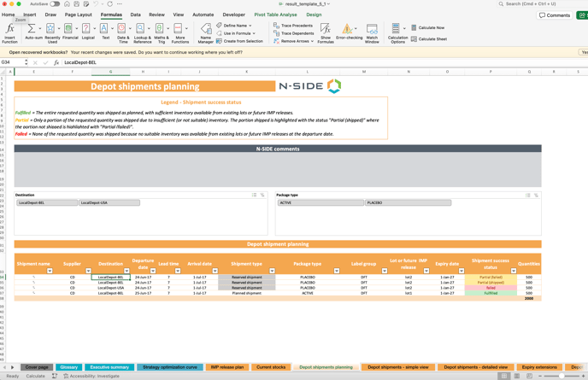Click the Insert Function icon
588x380 pixels.
tap(9, 32)
